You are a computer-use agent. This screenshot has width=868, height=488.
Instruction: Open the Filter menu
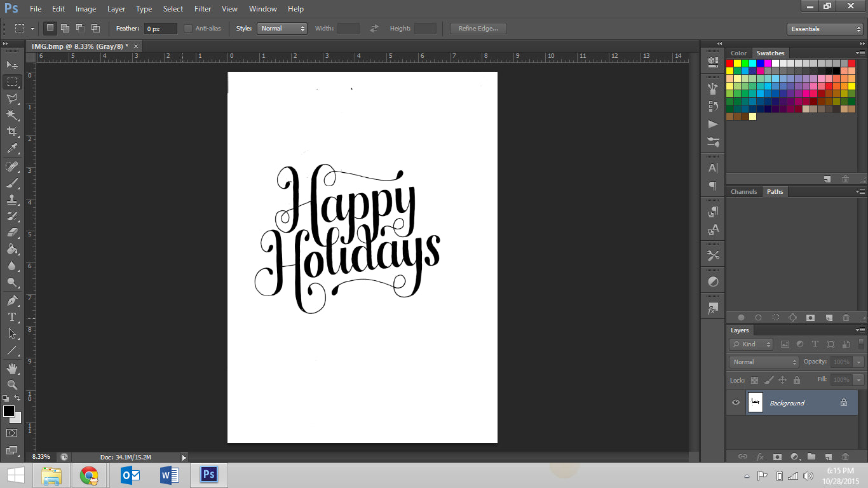click(x=203, y=9)
